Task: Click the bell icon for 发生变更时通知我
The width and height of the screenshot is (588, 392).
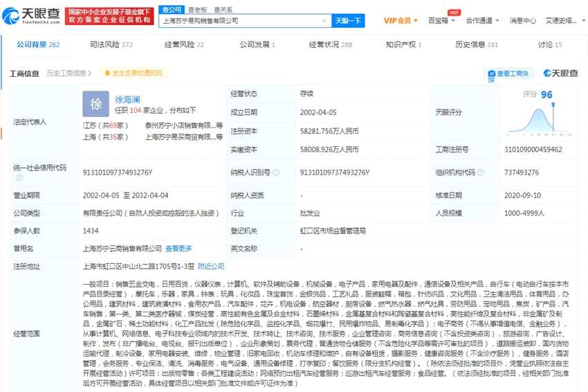Action: [107, 73]
